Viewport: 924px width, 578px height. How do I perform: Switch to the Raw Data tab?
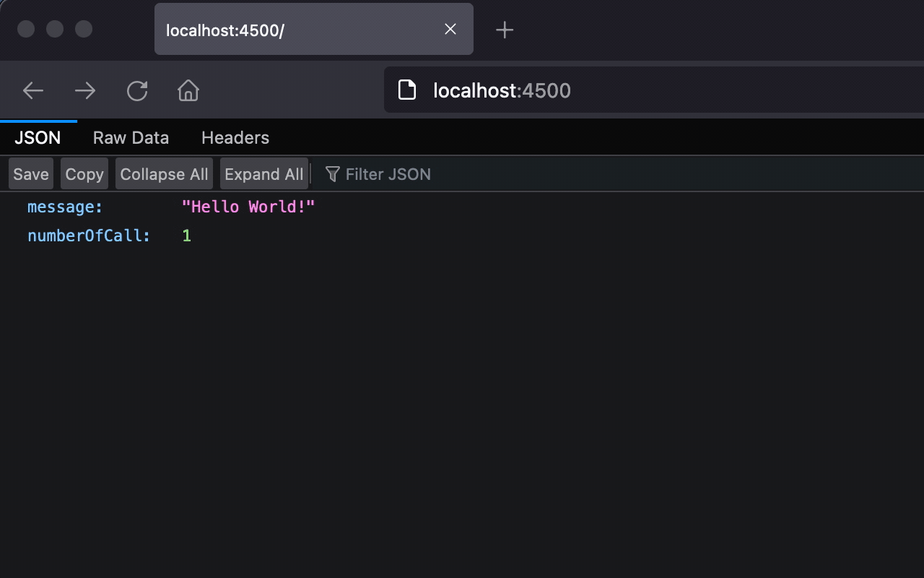click(x=131, y=137)
